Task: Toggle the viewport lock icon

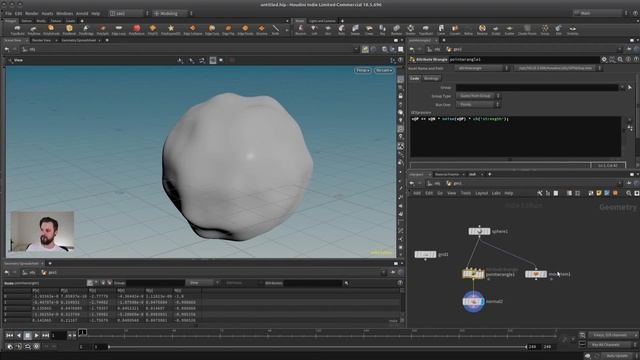Action: click(401, 96)
